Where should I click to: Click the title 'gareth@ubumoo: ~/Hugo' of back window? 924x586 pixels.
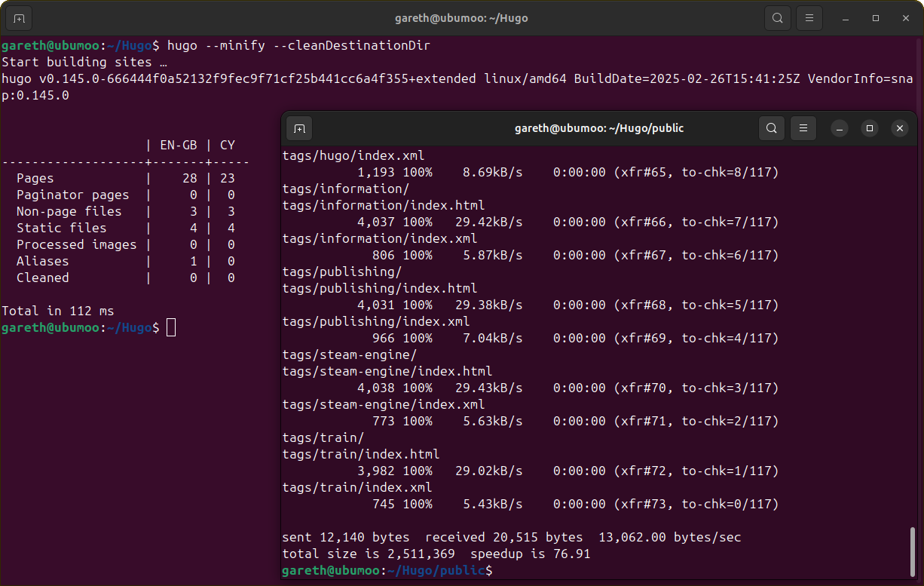tap(461, 17)
